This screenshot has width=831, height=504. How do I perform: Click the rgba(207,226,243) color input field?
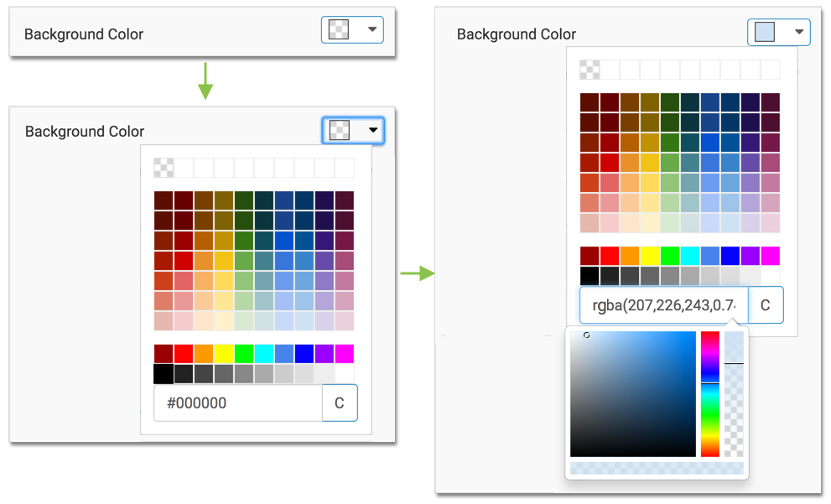click(x=662, y=306)
